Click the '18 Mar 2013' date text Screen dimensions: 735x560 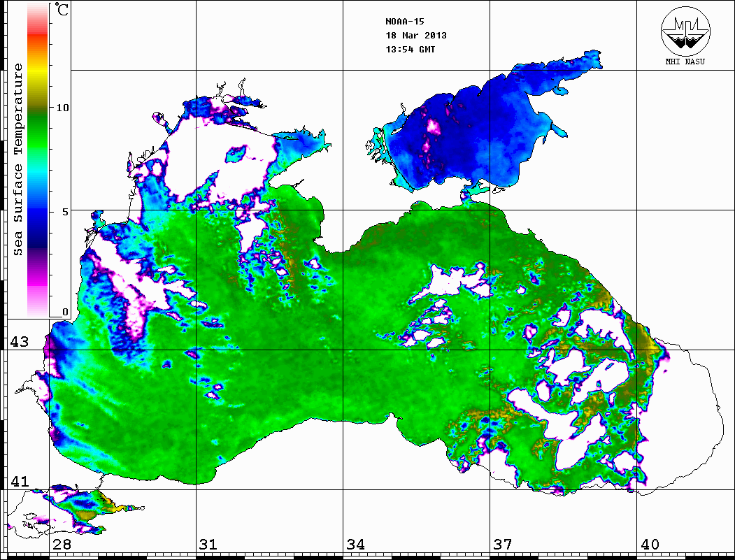(416, 35)
